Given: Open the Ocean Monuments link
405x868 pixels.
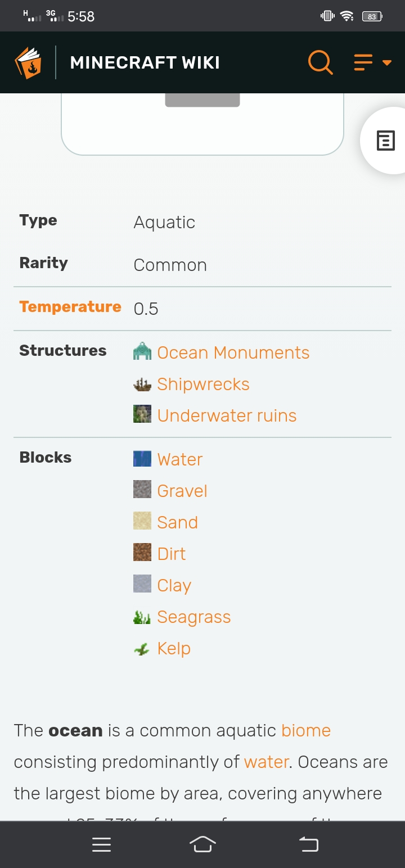Looking at the screenshot, I should pyautogui.click(x=233, y=352).
